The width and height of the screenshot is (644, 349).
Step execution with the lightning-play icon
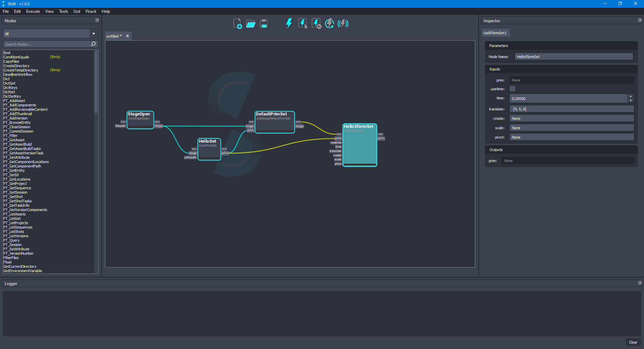click(x=316, y=23)
